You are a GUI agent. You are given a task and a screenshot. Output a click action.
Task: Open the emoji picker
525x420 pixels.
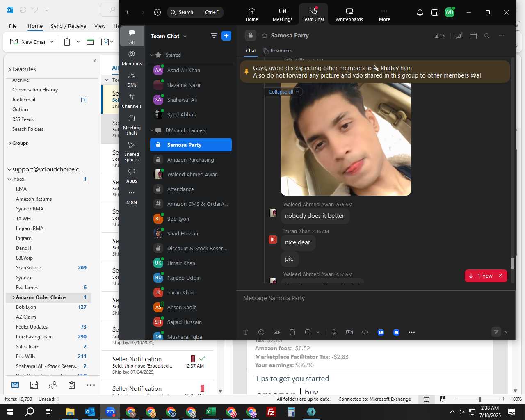tap(261, 332)
